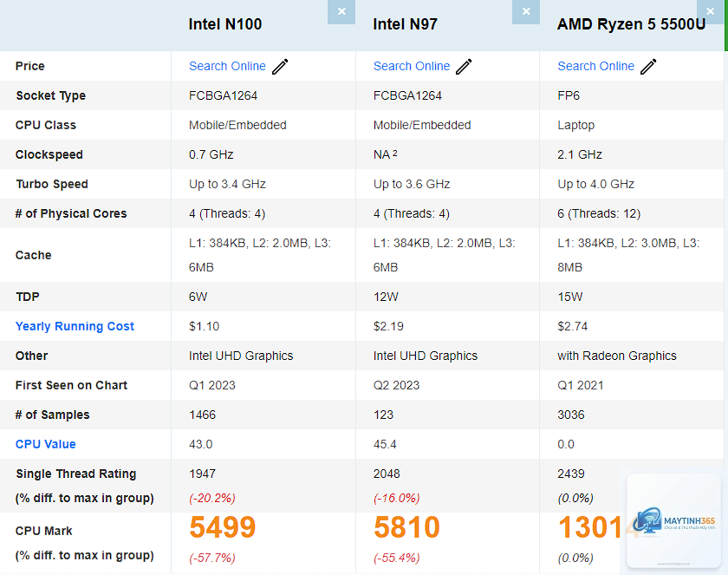Open the CPU Value link
The height and width of the screenshot is (575, 728).
45,444
